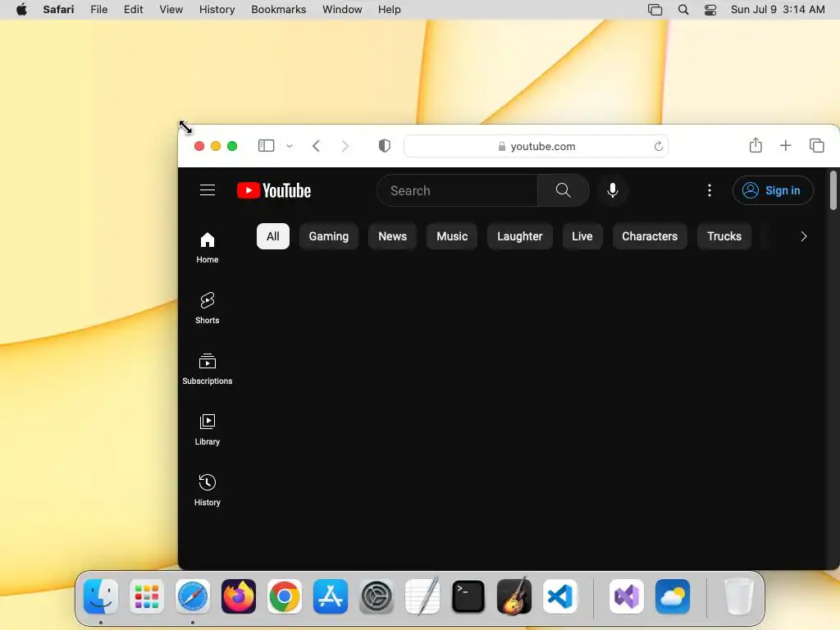This screenshot has height=630, width=840.
Task: Expand the Safari sidebar dropdown chevron
Action: 290,146
